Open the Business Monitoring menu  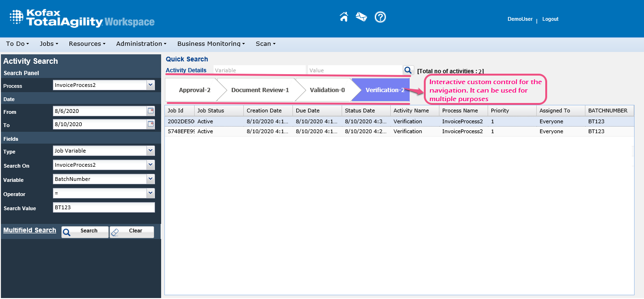click(211, 44)
